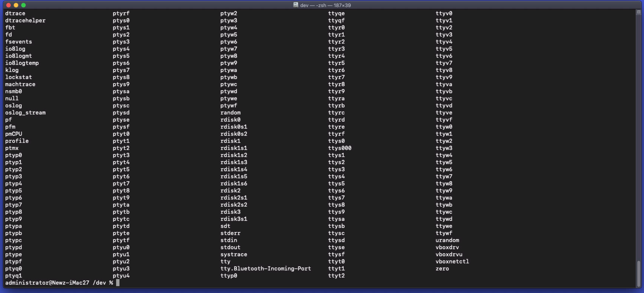Click the 'fsevents' listing

pyautogui.click(x=18, y=42)
